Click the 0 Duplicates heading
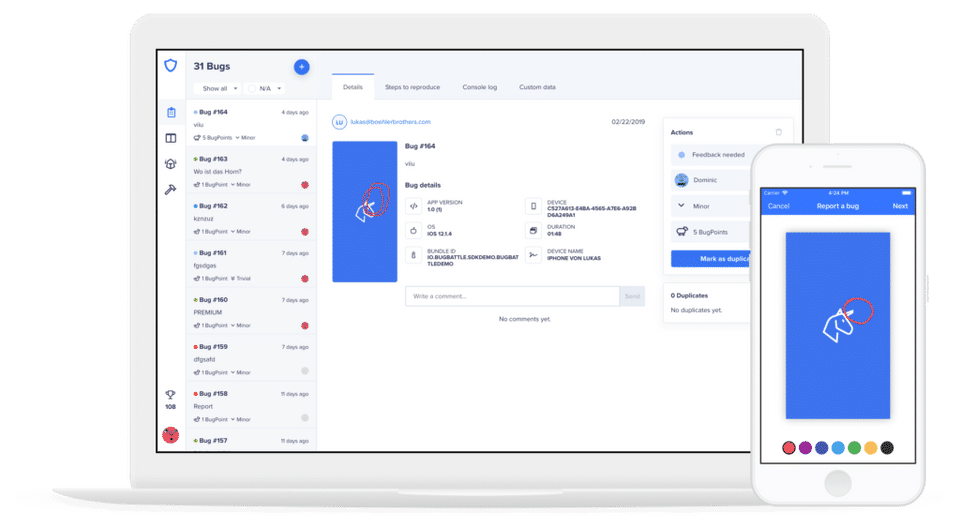 click(x=689, y=296)
